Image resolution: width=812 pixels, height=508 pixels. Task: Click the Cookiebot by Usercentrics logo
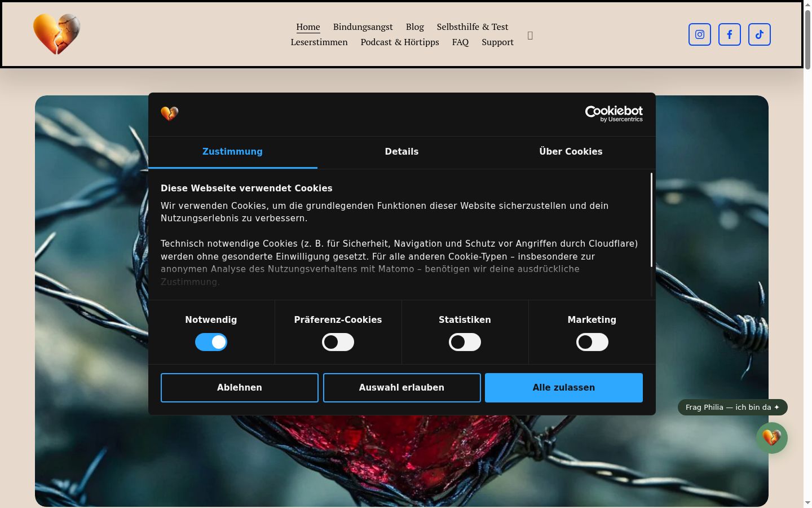pos(614,114)
